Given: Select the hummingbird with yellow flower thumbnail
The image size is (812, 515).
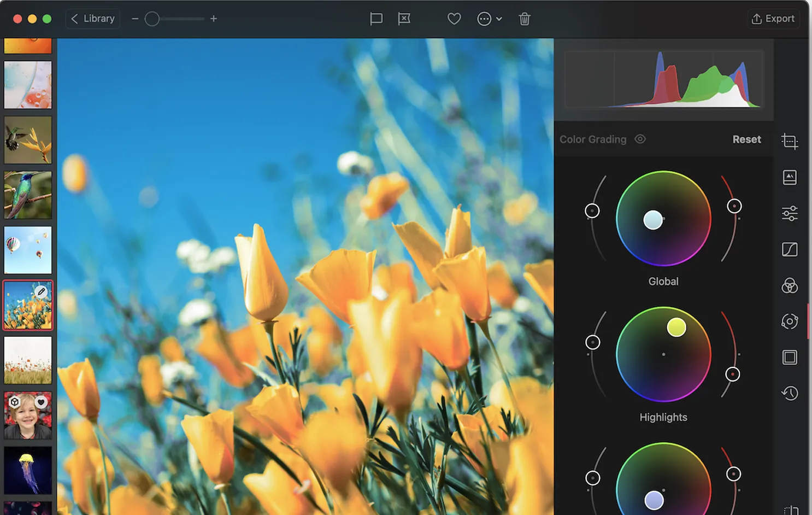Looking at the screenshot, I should [x=28, y=140].
